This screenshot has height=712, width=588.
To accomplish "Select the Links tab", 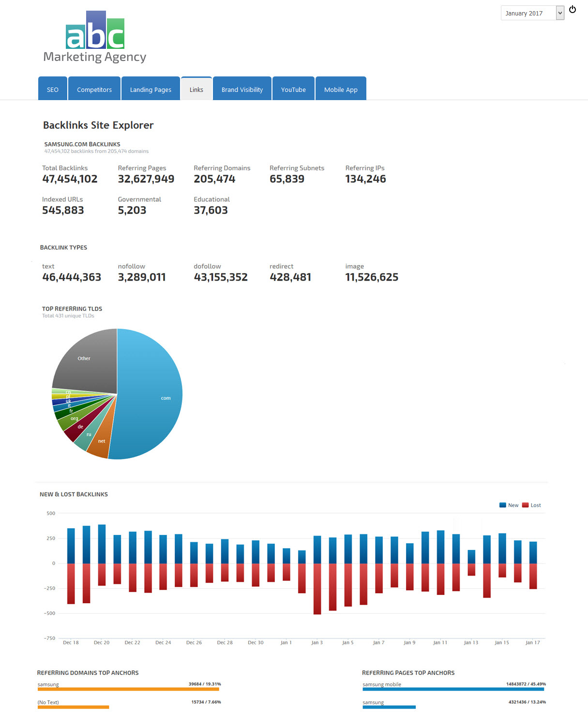I will click(x=196, y=89).
